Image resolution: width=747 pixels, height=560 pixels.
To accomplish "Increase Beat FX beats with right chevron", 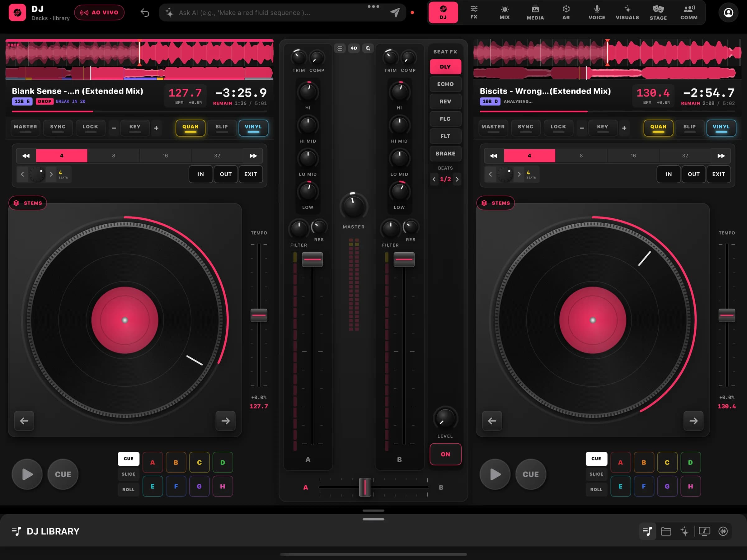I will [x=457, y=179].
